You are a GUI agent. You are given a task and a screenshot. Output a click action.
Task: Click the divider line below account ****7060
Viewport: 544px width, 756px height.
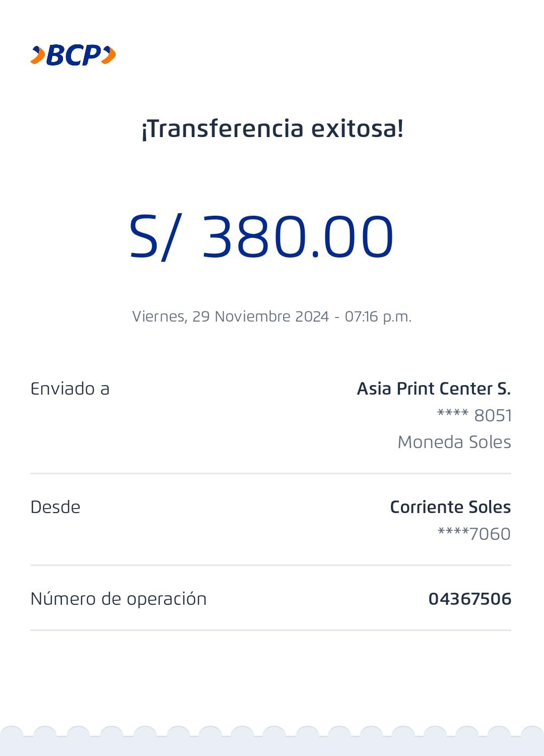(x=270, y=565)
